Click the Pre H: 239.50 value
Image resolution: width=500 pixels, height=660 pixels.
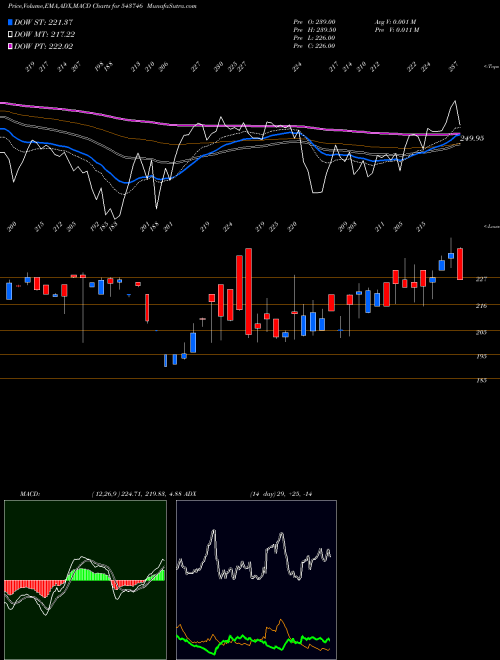[x=314, y=30]
